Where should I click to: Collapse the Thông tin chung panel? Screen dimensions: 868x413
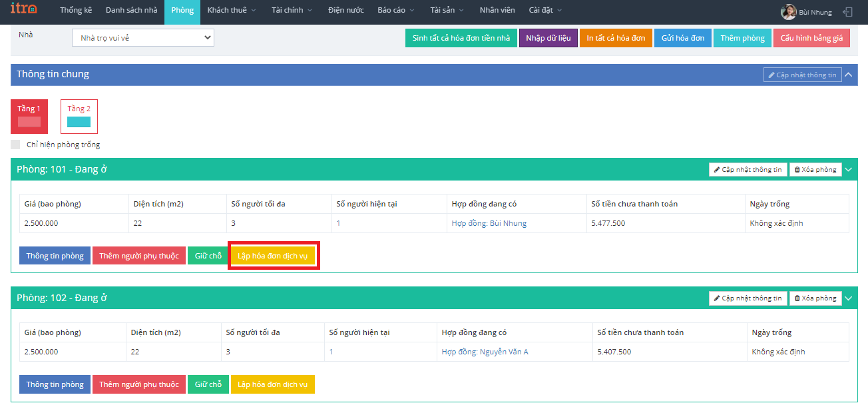click(x=848, y=75)
